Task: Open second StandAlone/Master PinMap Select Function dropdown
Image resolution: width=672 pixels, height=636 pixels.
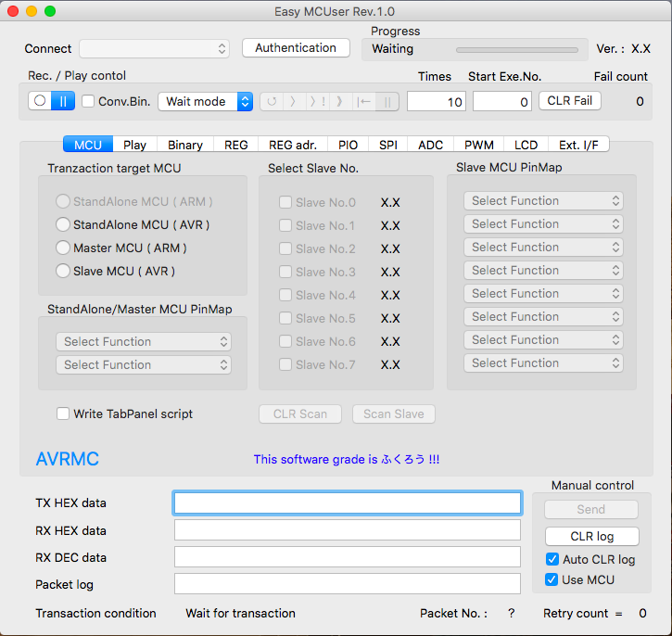Action: tap(144, 364)
